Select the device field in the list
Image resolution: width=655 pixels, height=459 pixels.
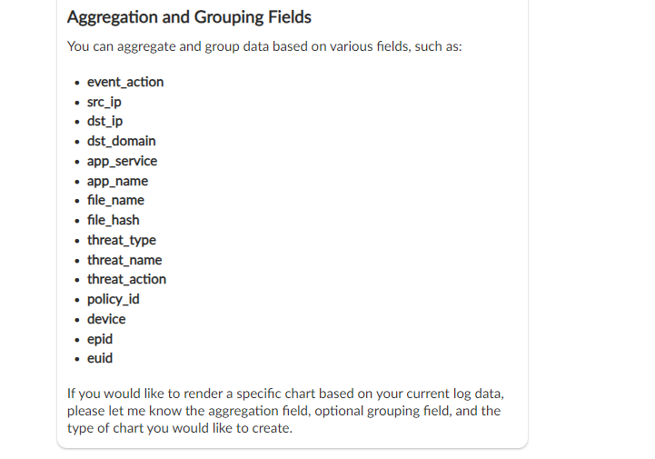pyautogui.click(x=106, y=319)
